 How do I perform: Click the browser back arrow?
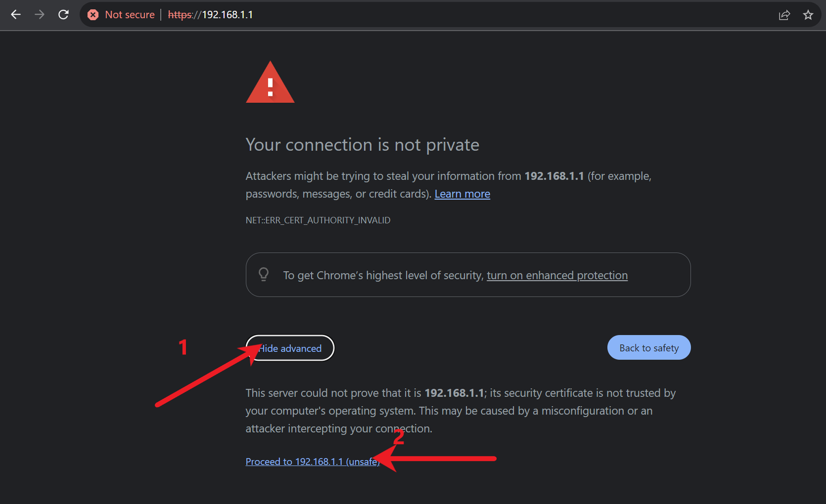coord(16,14)
